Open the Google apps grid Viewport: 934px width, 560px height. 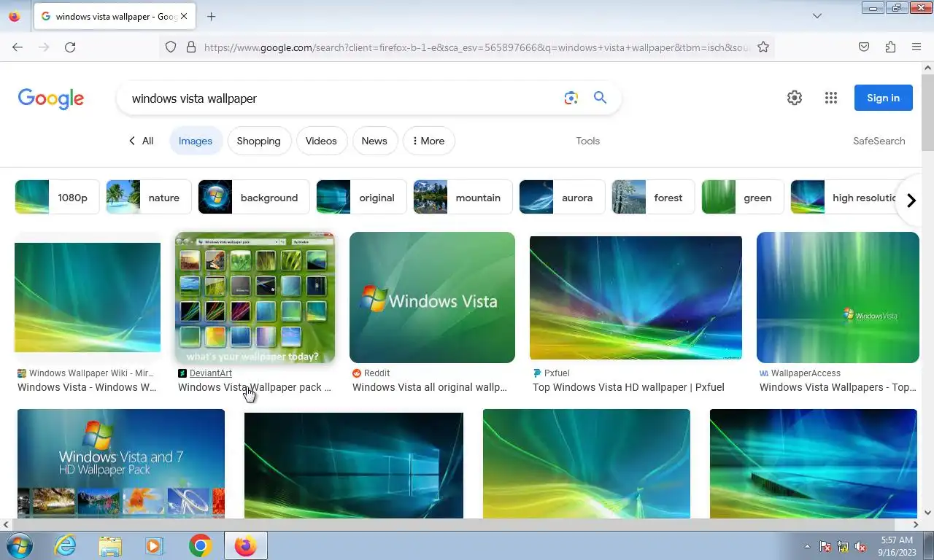click(831, 98)
